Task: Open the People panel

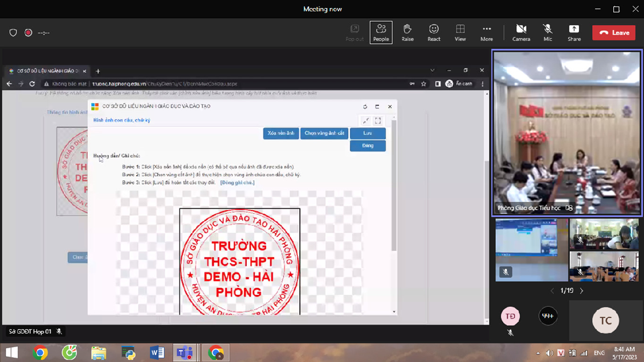Action: coord(381,32)
